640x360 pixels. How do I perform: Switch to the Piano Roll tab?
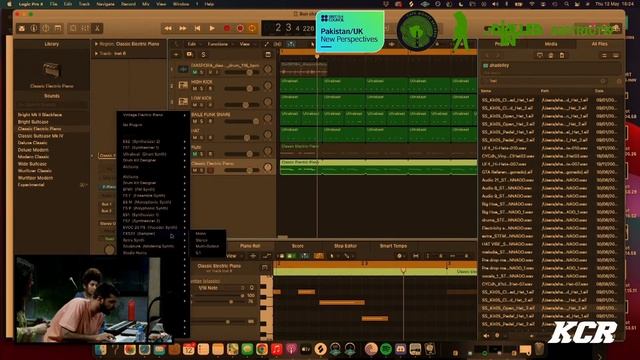click(x=250, y=246)
